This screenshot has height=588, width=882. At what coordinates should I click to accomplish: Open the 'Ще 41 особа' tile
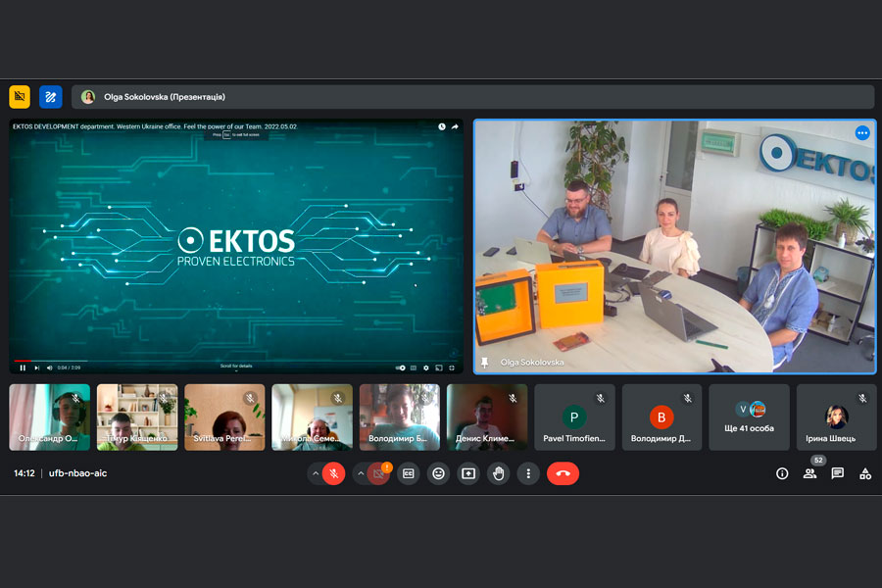pyautogui.click(x=750, y=417)
